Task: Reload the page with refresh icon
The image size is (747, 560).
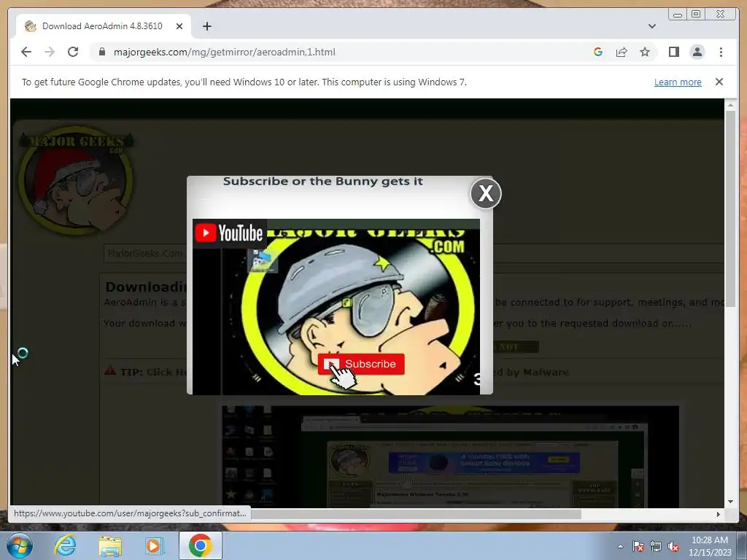Action: [73, 52]
